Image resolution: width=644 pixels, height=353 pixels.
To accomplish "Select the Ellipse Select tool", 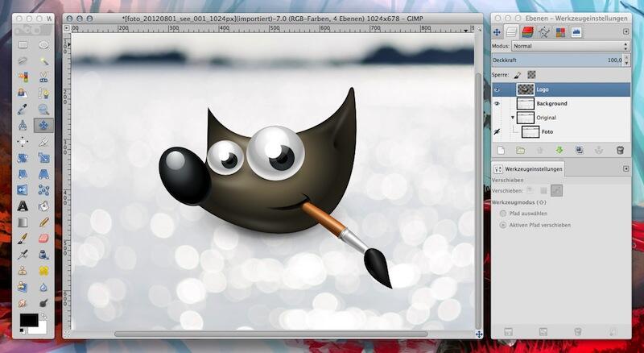I will tap(43, 45).
